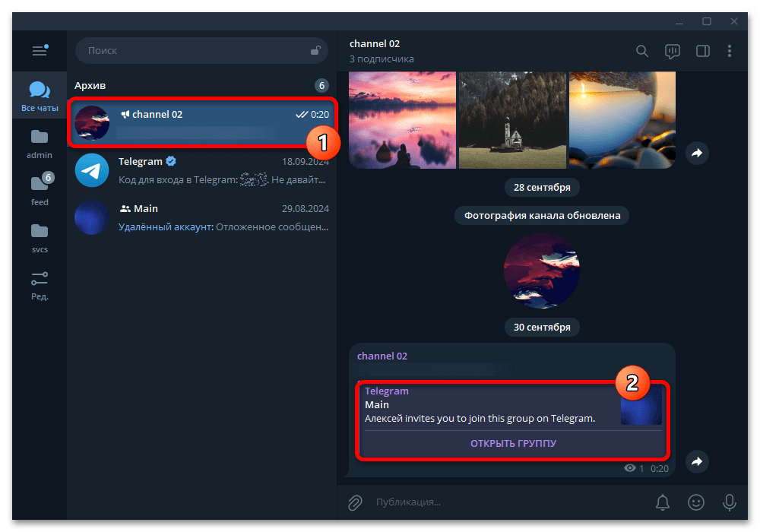
Task: Click the 0:20 post timestamp
Action: tap(659, 468)
